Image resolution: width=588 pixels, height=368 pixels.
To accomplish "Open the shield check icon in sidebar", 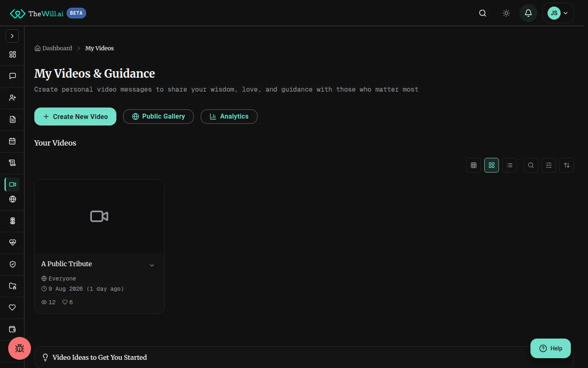I will [x=13, y=264].
